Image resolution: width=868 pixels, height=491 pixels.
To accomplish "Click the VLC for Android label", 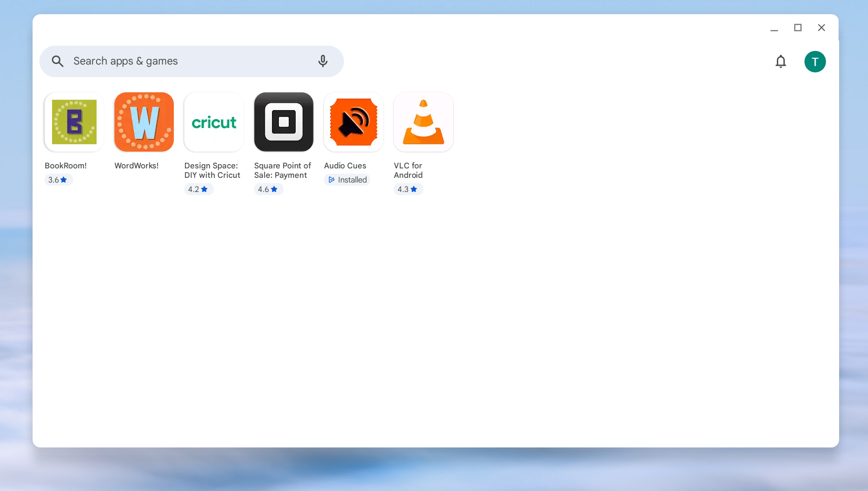I will coord(408,170).
